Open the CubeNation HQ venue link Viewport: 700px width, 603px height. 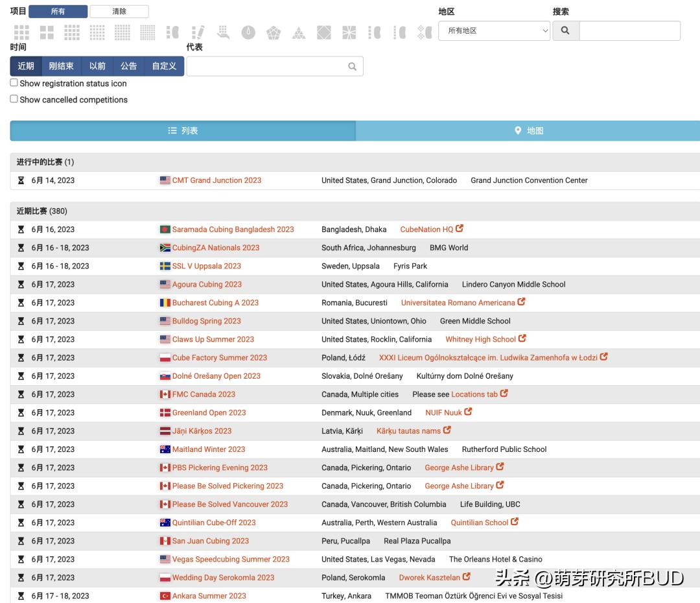pyautogui.click(x=426, y=230)
